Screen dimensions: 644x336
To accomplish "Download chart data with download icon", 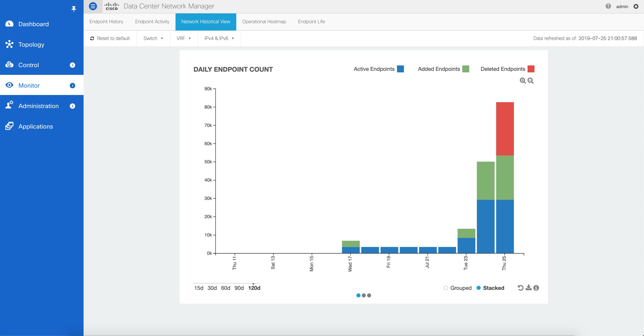I will click(529, 288).
